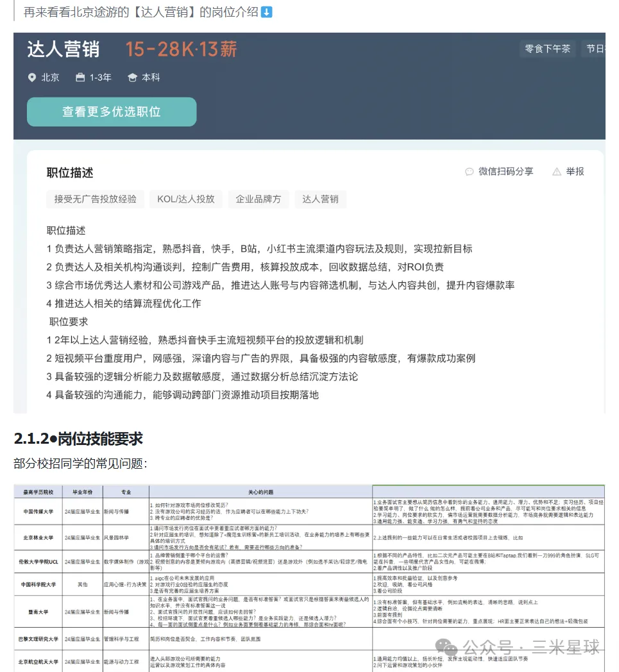This screenshot has height=672, width=619.
Task: Click the graduation cap icon beside 本科
Action: point(132,78)
